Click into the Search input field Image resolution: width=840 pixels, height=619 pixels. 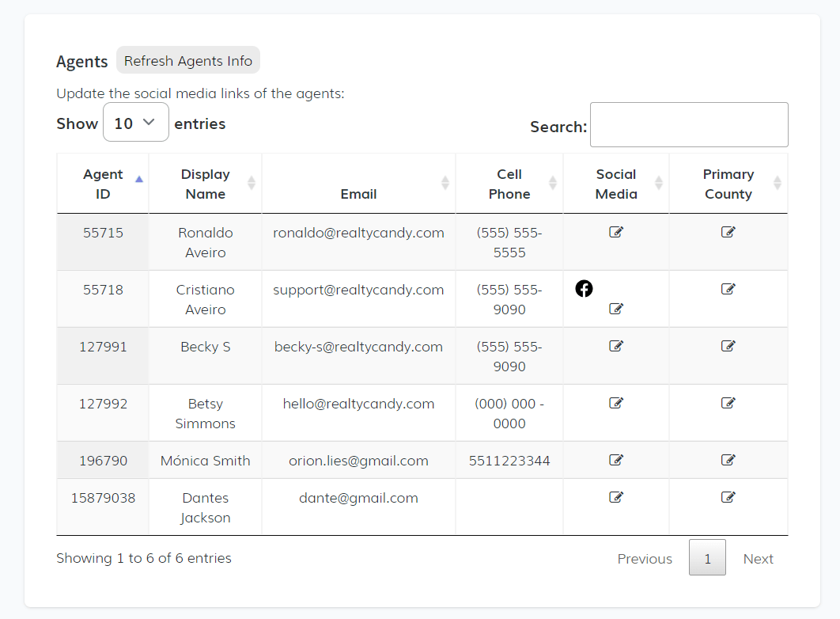(688, 125)
